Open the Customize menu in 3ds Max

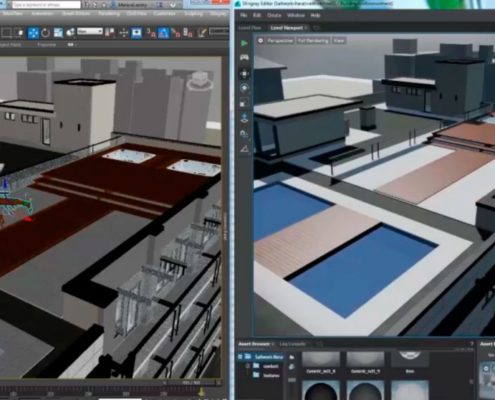(x=164, y=14)
